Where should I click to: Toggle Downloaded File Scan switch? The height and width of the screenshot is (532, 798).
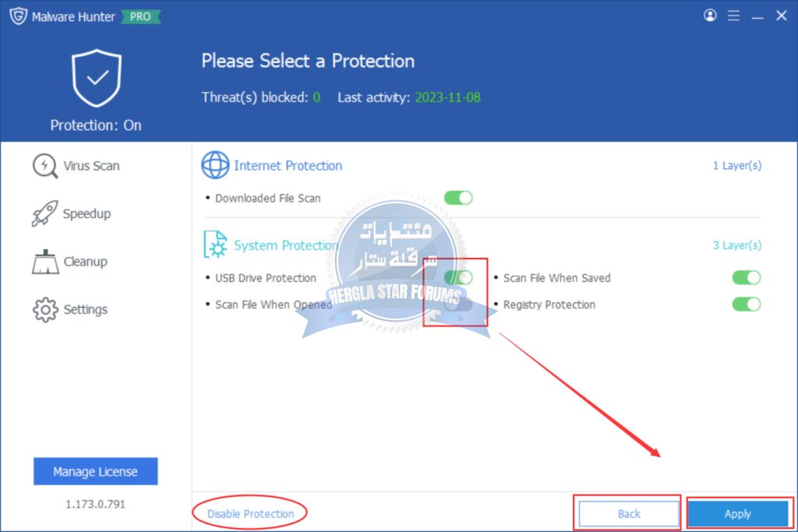(x=458, y=198)
